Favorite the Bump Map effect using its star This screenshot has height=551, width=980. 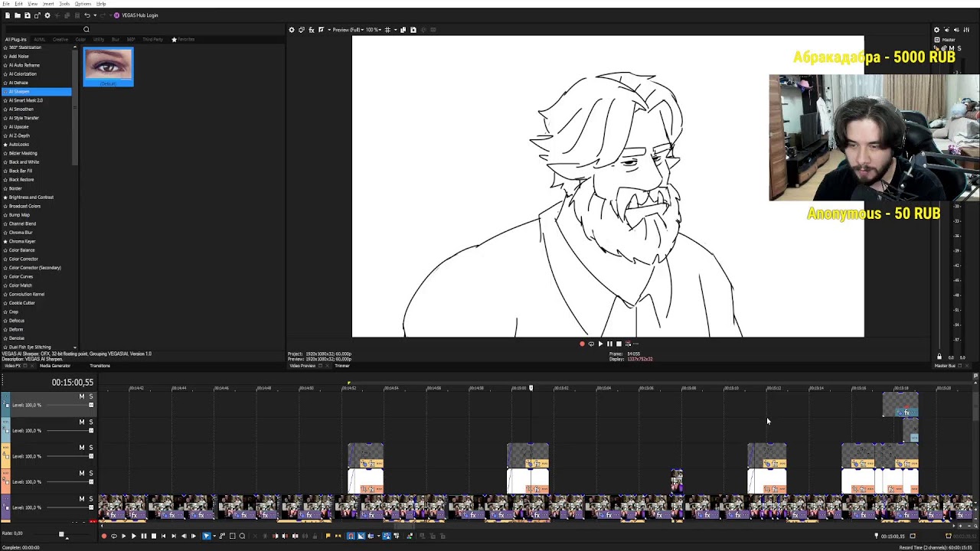point(5,215)
